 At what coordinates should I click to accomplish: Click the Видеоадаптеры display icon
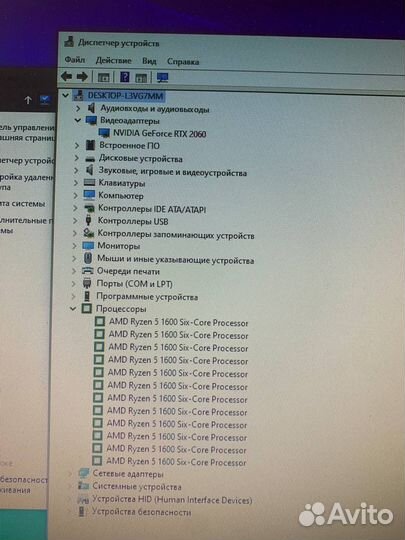click(91, 121)
